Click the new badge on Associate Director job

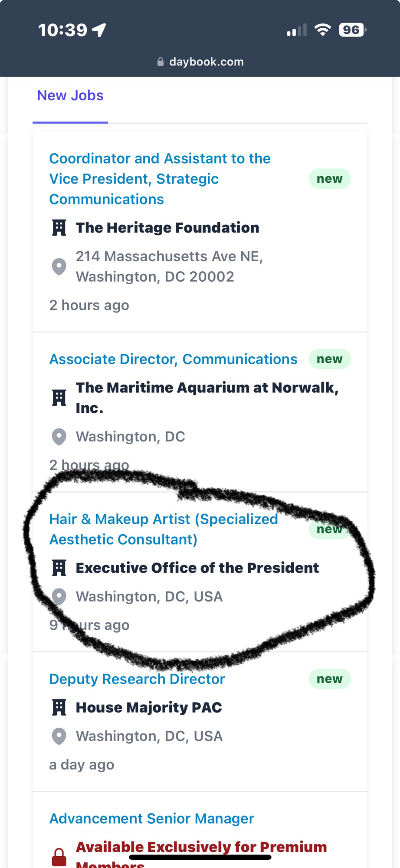click(x=330, y=359)
